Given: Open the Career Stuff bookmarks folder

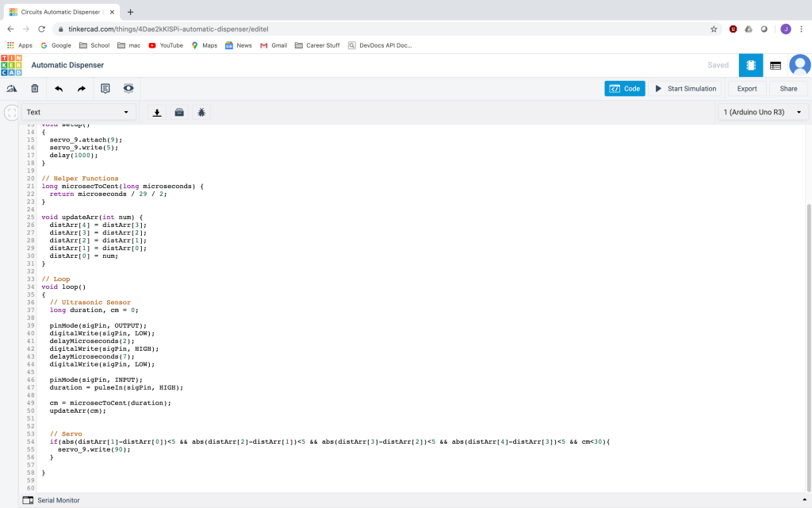Looking at the screenshot, I should 317,45.
